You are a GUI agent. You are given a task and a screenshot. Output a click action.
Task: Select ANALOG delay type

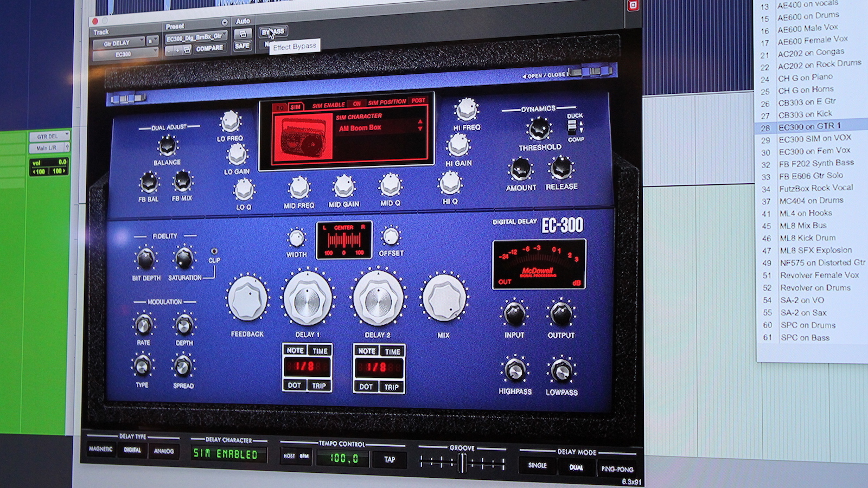point(164,451)
